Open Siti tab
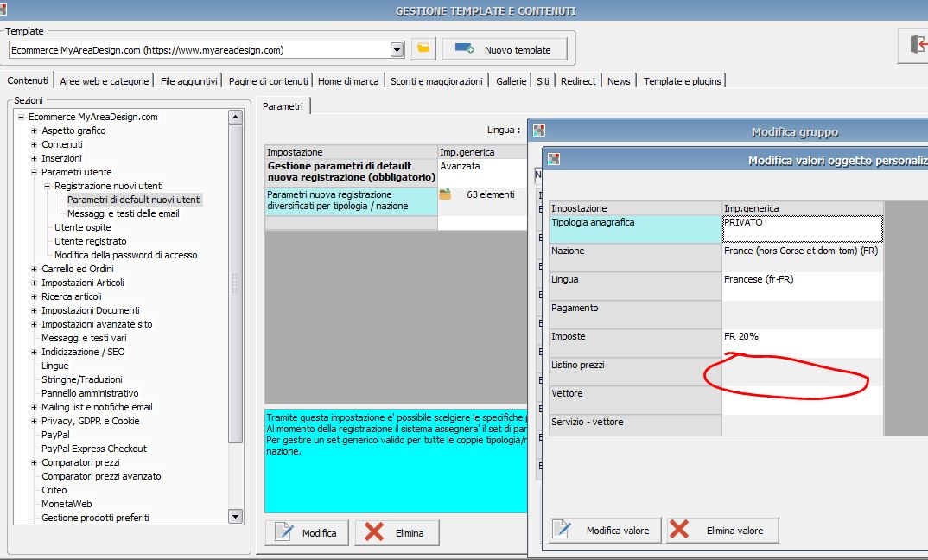928x560 pixels. click(x=543, y=81)
